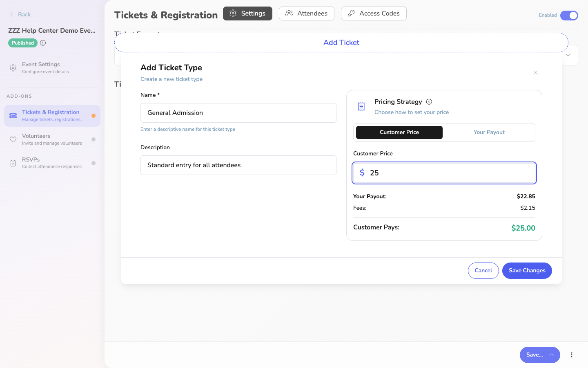Close the Add Ticket Type dialog
Image resolution: width=588 pixels, height=368 pixels.
[536, 73]
